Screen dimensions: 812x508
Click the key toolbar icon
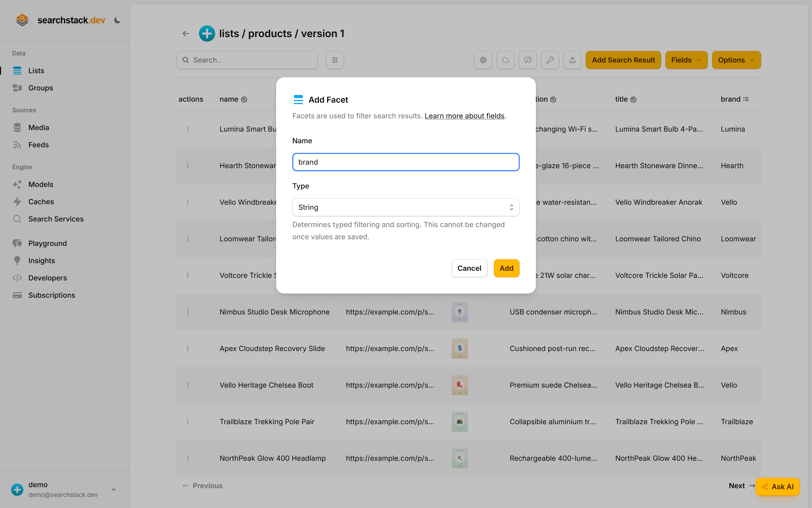click(550, 60)
